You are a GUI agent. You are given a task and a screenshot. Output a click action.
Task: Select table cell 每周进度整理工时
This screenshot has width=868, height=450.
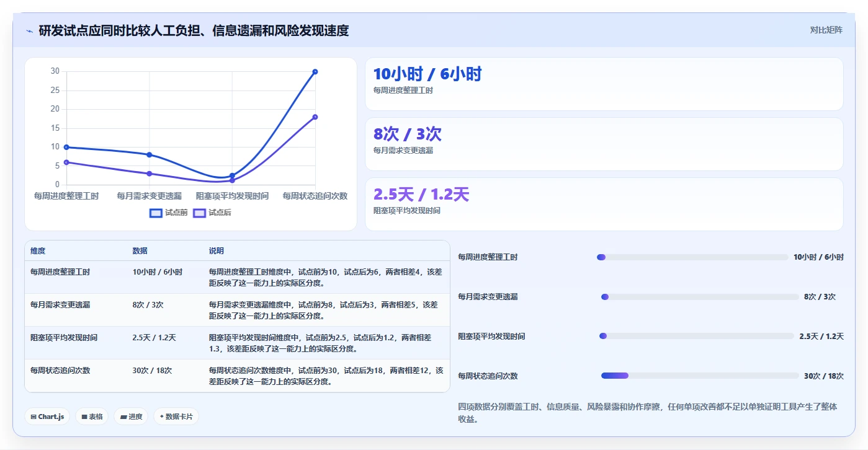60,271
